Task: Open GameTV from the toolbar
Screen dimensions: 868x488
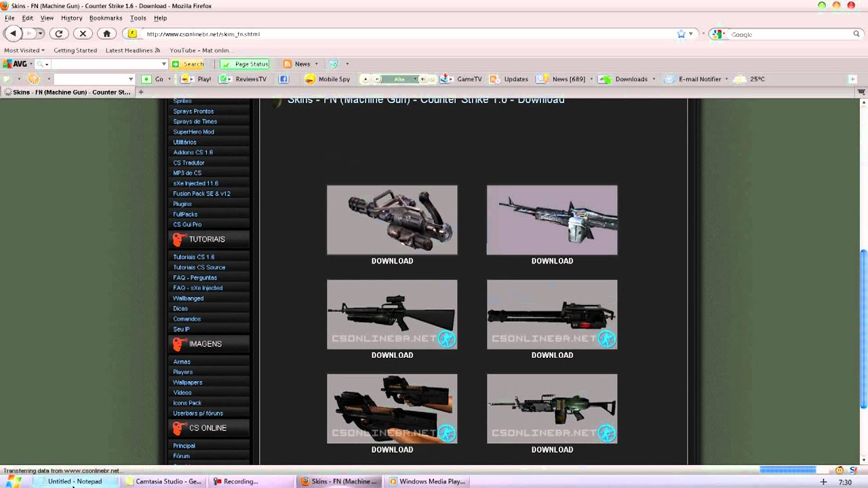Action: click(x=461, y=79)
